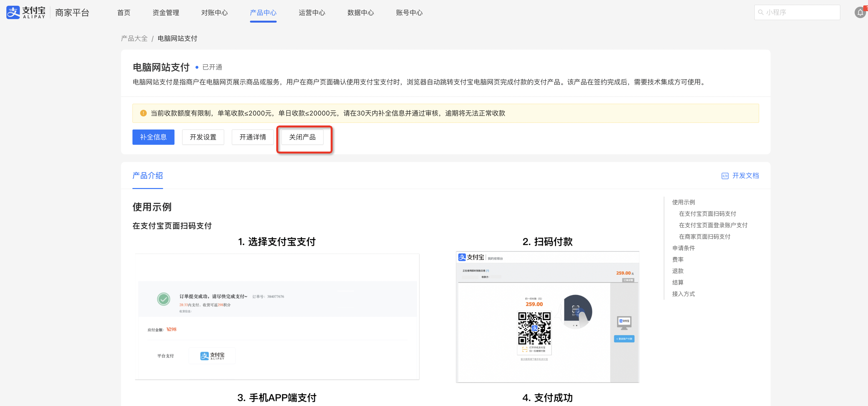868x406 pixels.
Task: Jump to 结算 section anchor
Action: click(678, 283)
